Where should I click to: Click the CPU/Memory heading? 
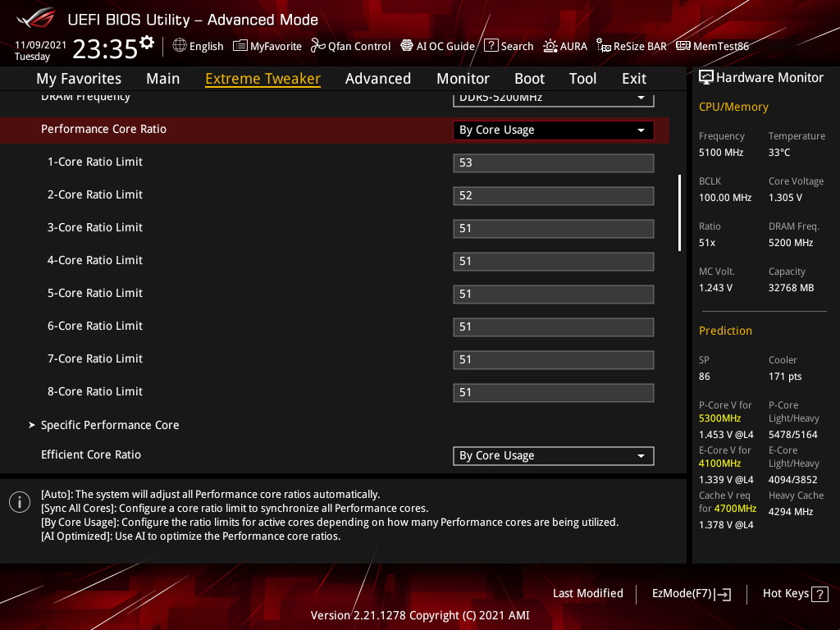pyautogui.click(x=733, y=107)
